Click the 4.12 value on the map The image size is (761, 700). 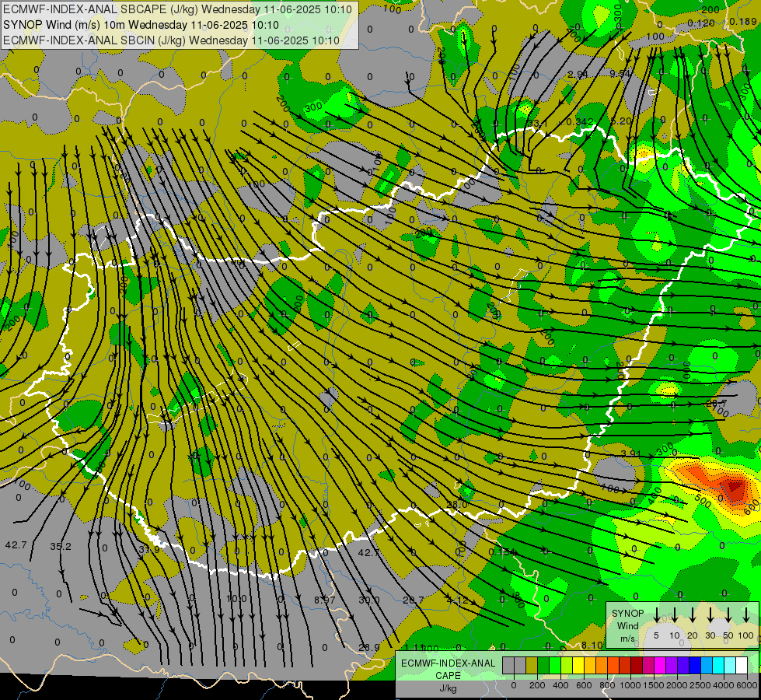click(x=457, y=600)
